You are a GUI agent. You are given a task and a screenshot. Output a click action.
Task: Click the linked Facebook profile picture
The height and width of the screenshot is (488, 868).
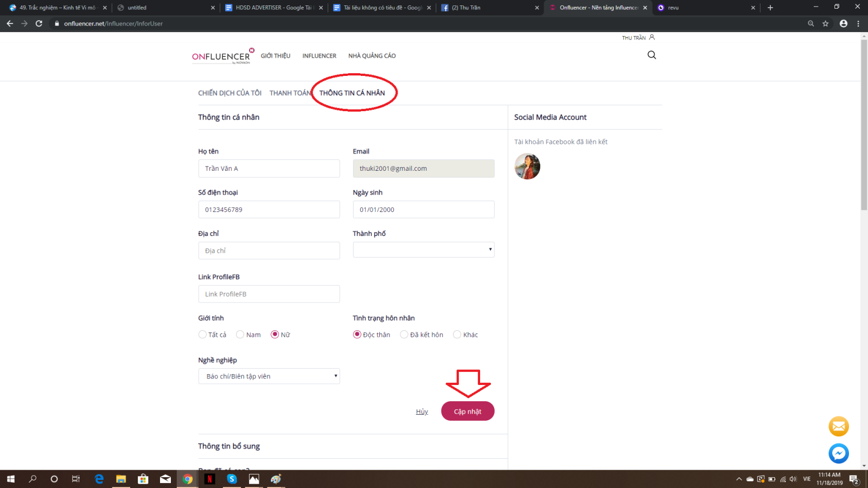(x=527, y=166)
